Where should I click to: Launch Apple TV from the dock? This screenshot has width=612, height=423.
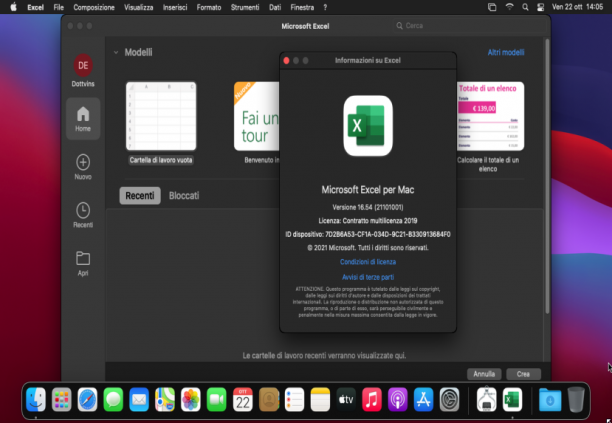(346, 399)
